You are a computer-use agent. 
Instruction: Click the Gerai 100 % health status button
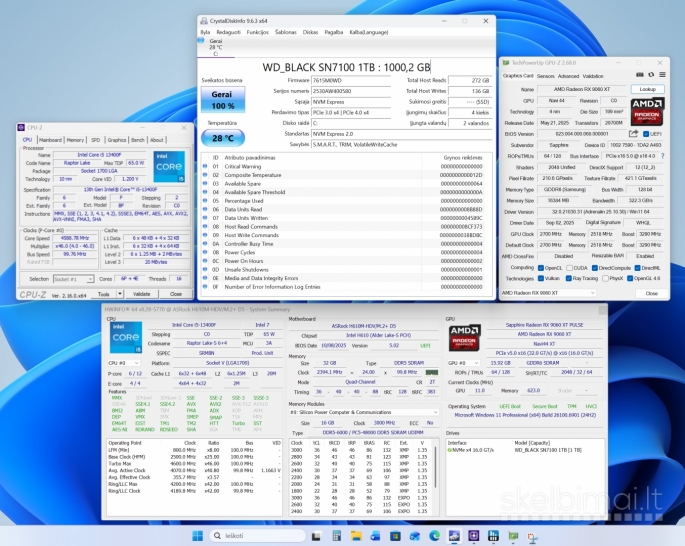pyautogui.click(x=223, y=100)
